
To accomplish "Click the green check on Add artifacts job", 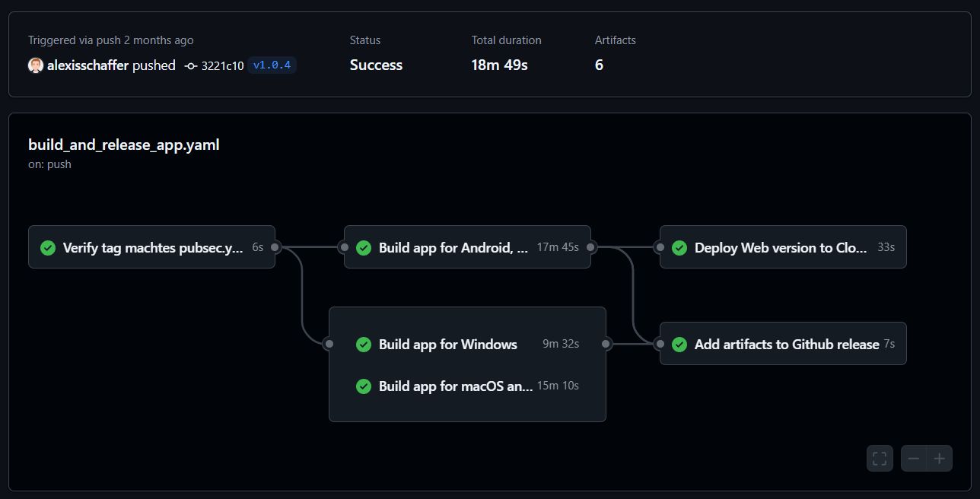I will tap(679, 344).
